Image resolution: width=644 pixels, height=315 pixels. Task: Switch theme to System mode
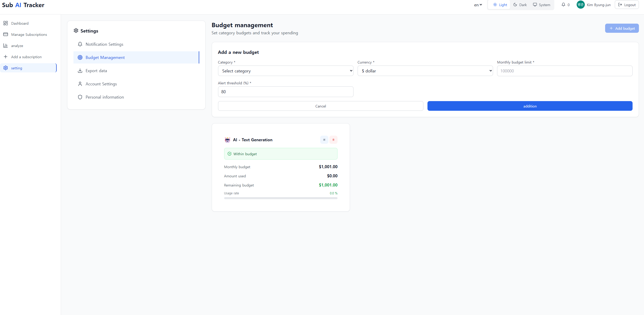pyautogui.click(x=542, y=5)
